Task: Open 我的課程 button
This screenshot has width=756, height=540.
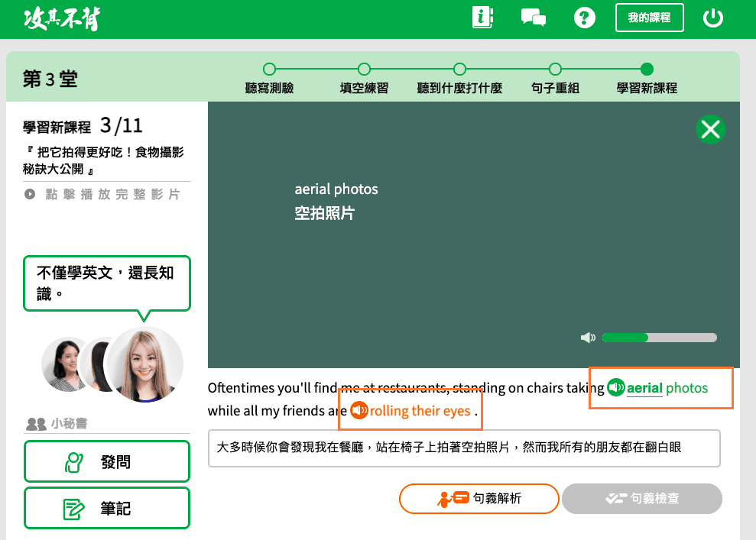Action: (649, 18)
